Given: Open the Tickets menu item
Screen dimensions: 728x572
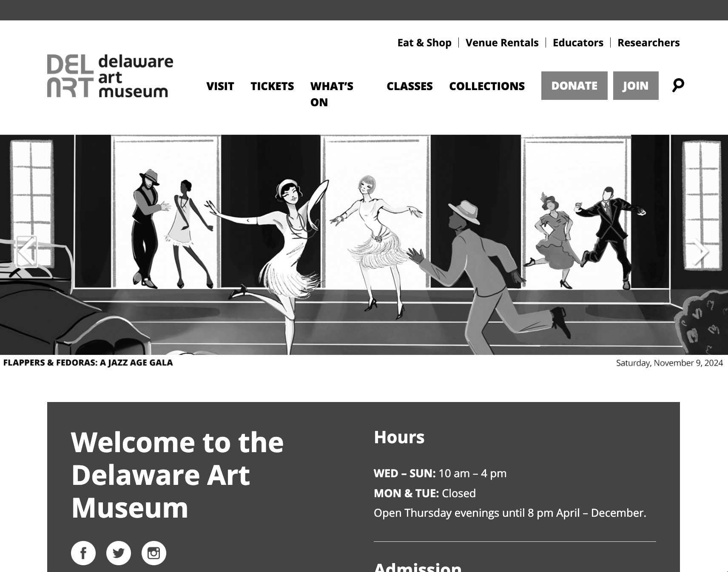Looking at the screenshot, I should pyautogui.click(x=272, y=86).
